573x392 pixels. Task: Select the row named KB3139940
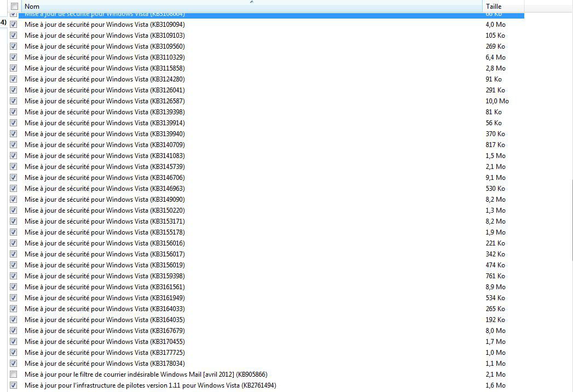tap(105, 134)
